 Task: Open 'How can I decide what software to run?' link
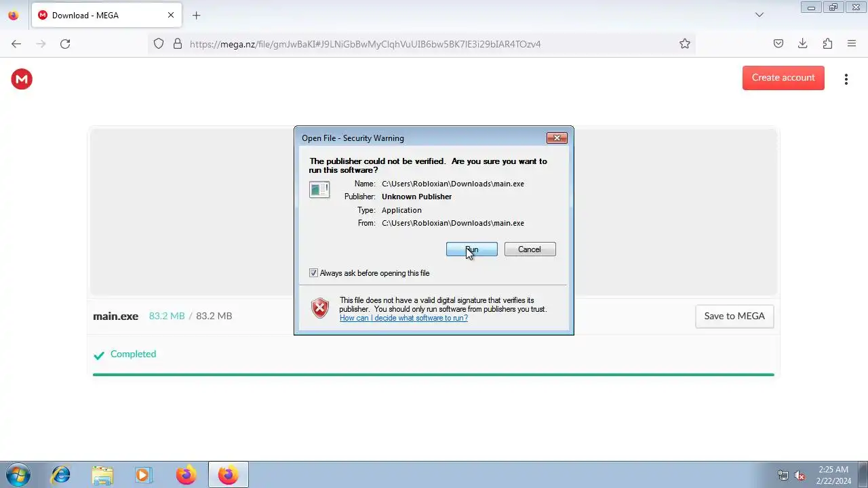click(403, 318)
